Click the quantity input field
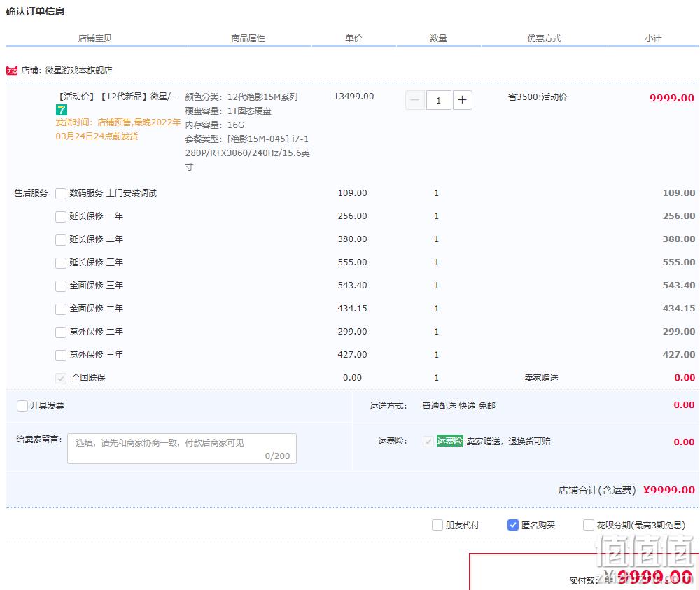Screen dimensions: 700x590 [x=438, y=100]
